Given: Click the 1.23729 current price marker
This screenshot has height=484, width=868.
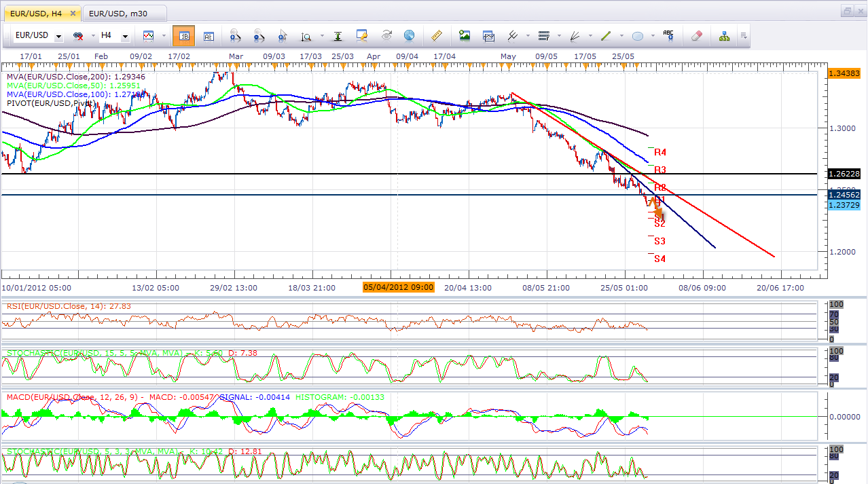Looking at the screenshot, I should point(845,205).
